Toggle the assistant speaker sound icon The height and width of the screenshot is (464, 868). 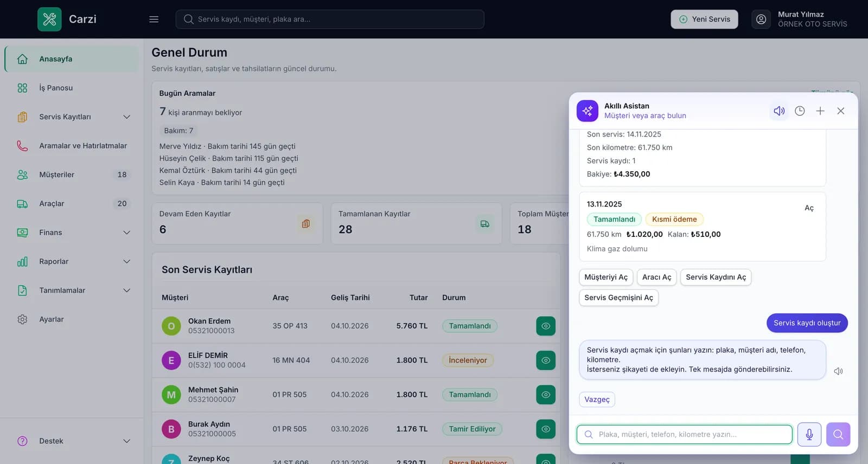(x=779, y=111)
